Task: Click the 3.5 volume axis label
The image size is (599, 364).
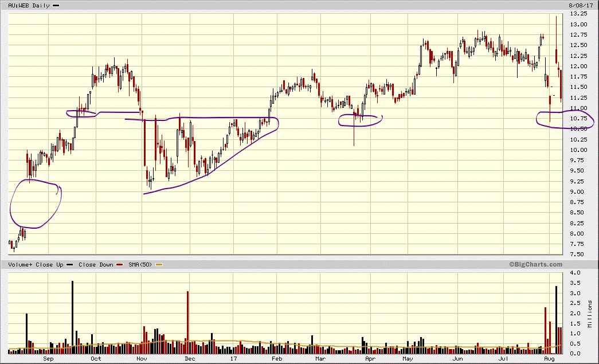Action: (x=575, y=283)
